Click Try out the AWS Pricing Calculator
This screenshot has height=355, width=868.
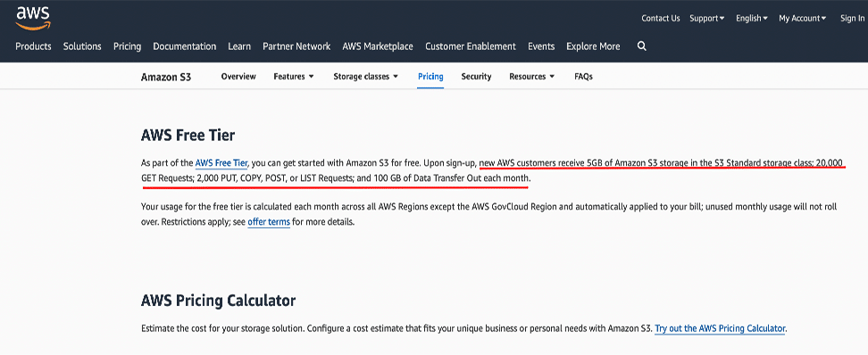click(720, 328)
